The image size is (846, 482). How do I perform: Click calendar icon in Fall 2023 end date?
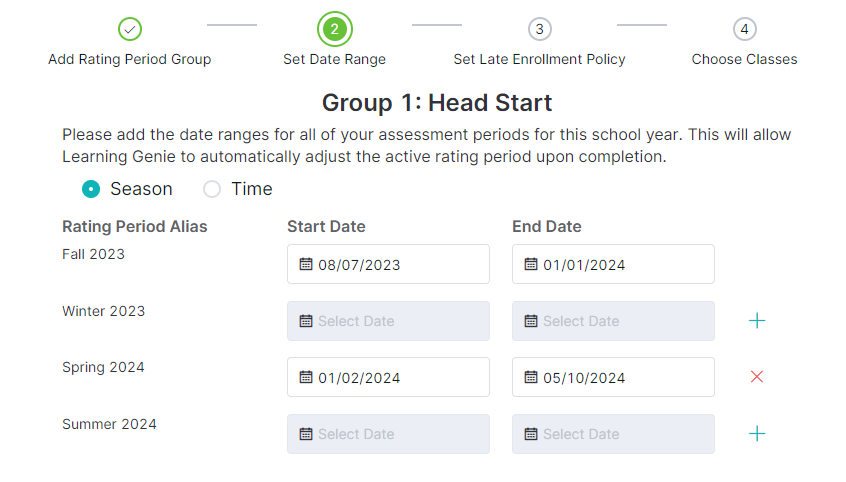coord(531,264)
